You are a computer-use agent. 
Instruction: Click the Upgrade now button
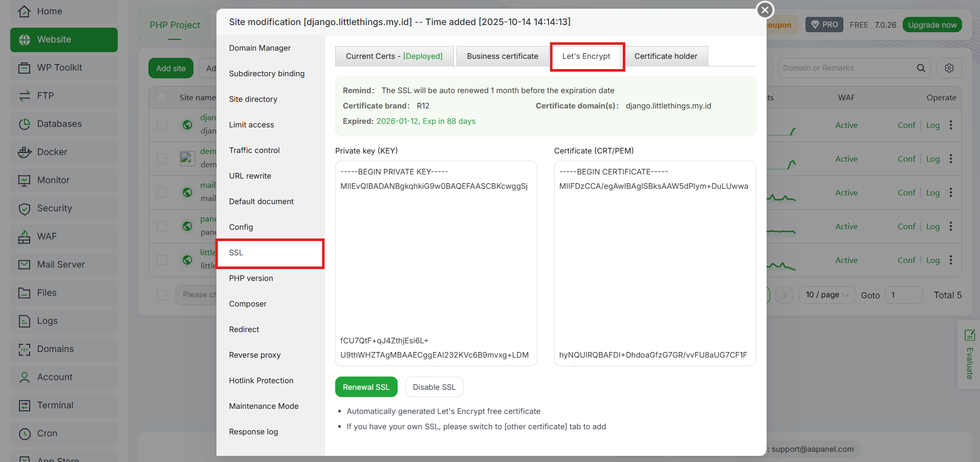tap(932, 25)
